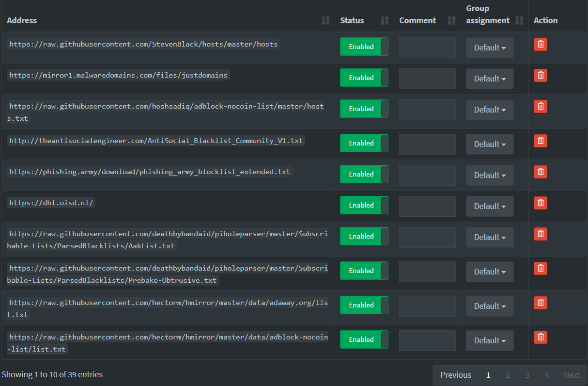Click comment box for mirror1.malwaredomains.com row
This screenshot has height=386, width=588.
point(427,79)
